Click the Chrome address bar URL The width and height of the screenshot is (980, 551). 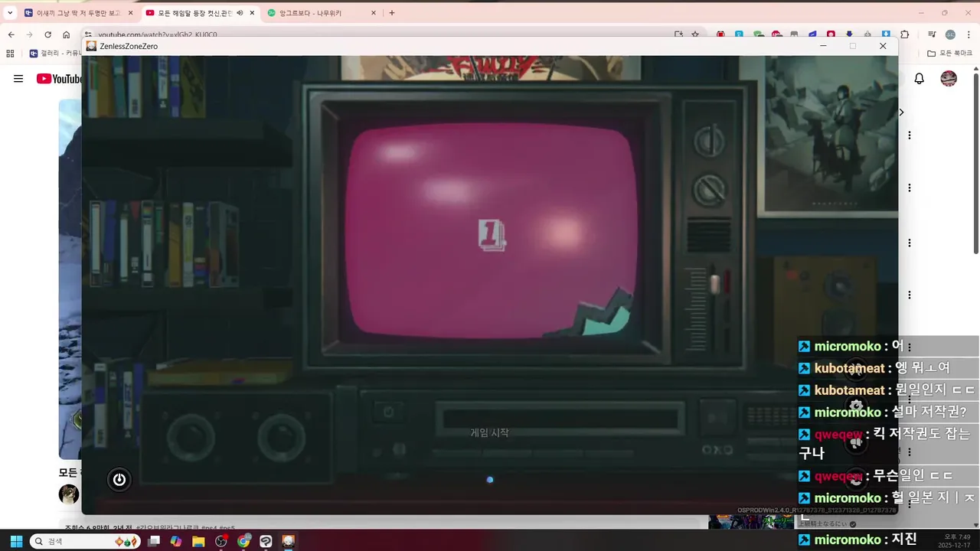coord(158,34)
